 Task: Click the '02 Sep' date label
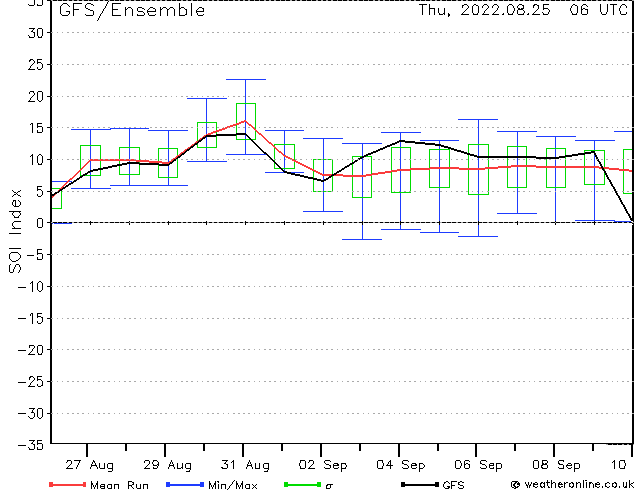323,465
